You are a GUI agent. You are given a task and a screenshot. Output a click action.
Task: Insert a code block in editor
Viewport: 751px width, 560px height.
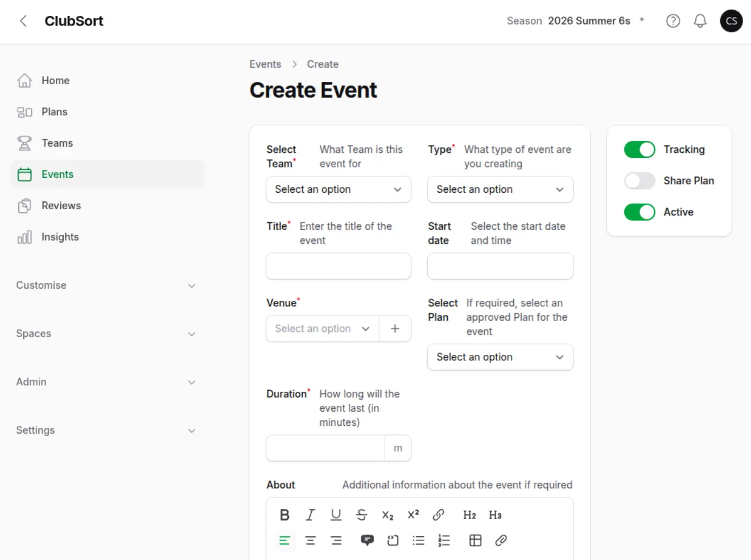click(393, 541)
